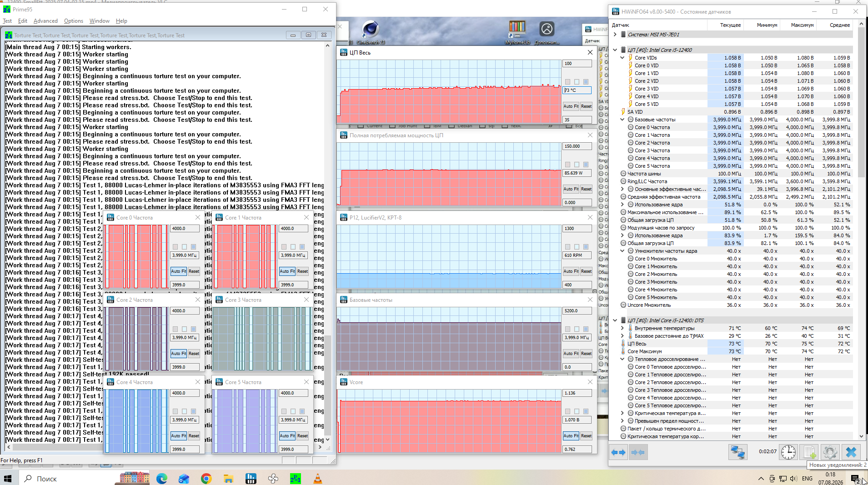Click HWiNFO expand sensors arrows button
868x485 pixels.
[618, 452]
